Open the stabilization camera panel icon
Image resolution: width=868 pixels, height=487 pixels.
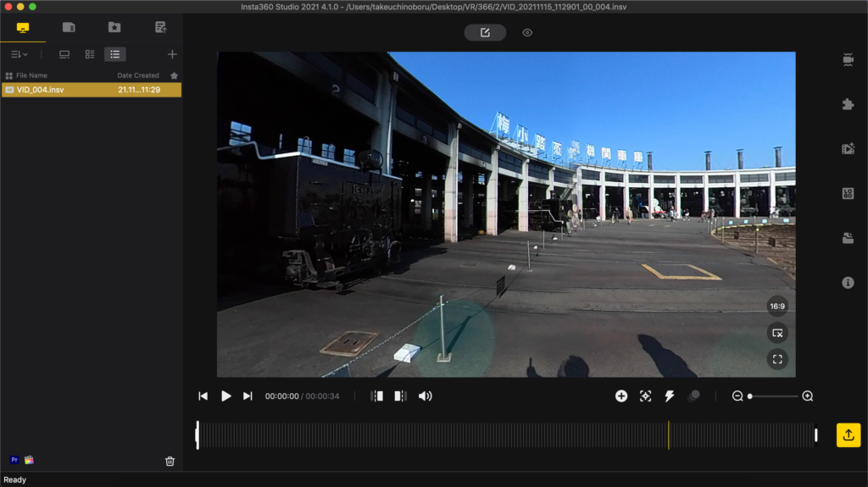coord(848,59)
